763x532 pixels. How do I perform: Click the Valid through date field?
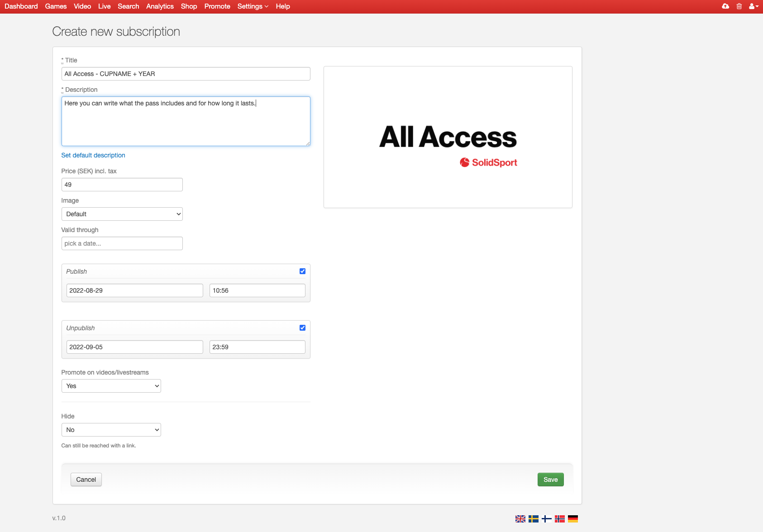tap(122, 243)
